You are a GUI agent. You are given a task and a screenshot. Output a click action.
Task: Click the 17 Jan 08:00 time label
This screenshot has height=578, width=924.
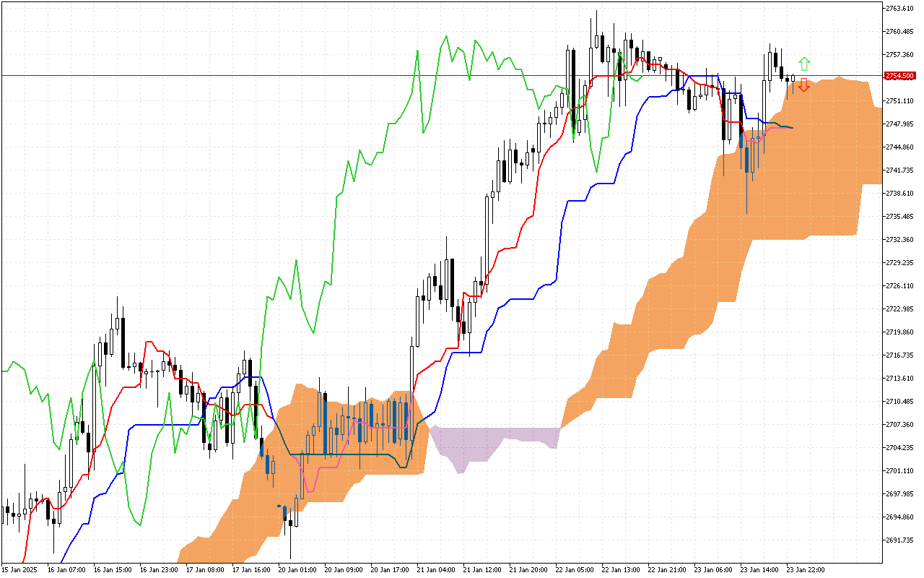point(204,570)
